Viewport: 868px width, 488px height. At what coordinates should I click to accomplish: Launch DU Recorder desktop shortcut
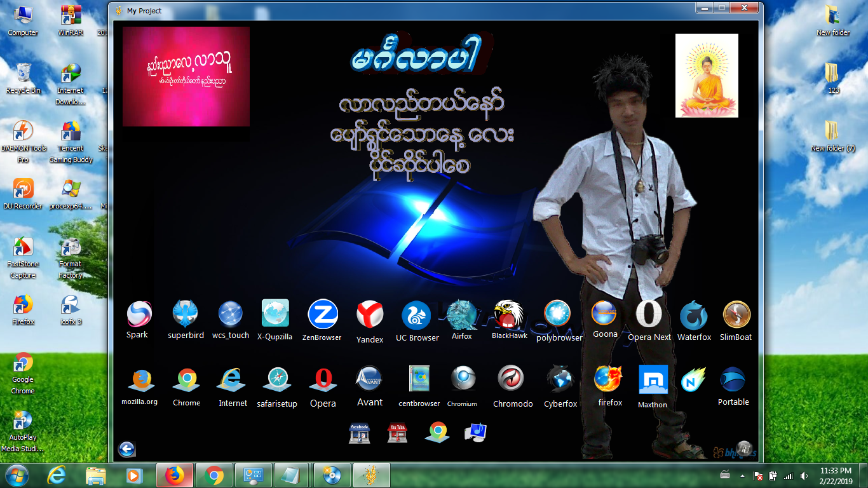point(23,194)
